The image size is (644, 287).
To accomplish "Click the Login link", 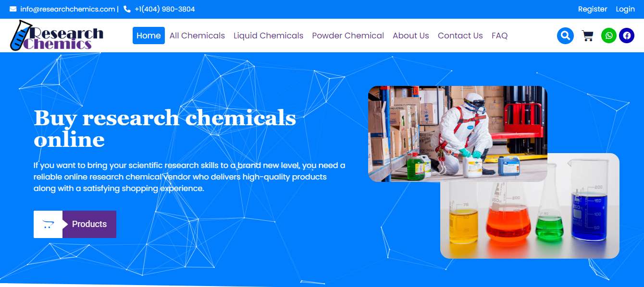I will point(625,9).
